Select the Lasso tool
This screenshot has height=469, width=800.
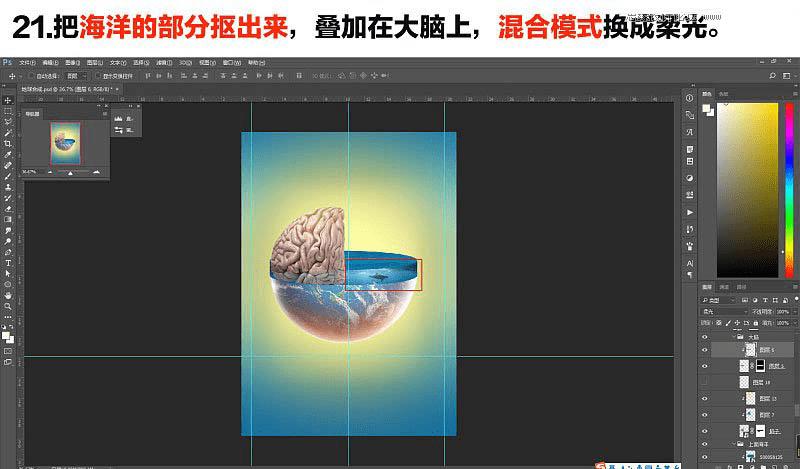tap(8, 121)
